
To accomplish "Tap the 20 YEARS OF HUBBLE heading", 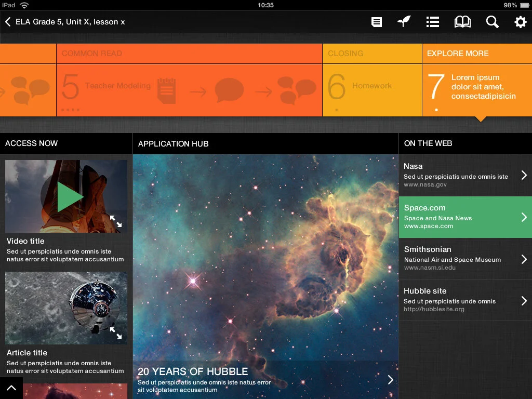I will [193, 371].
